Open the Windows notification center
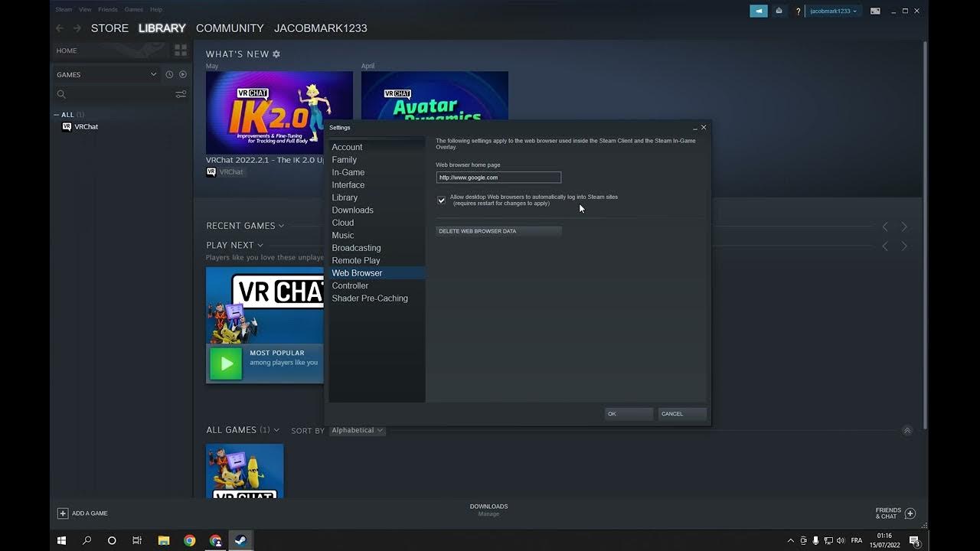 tap(915, 540)
